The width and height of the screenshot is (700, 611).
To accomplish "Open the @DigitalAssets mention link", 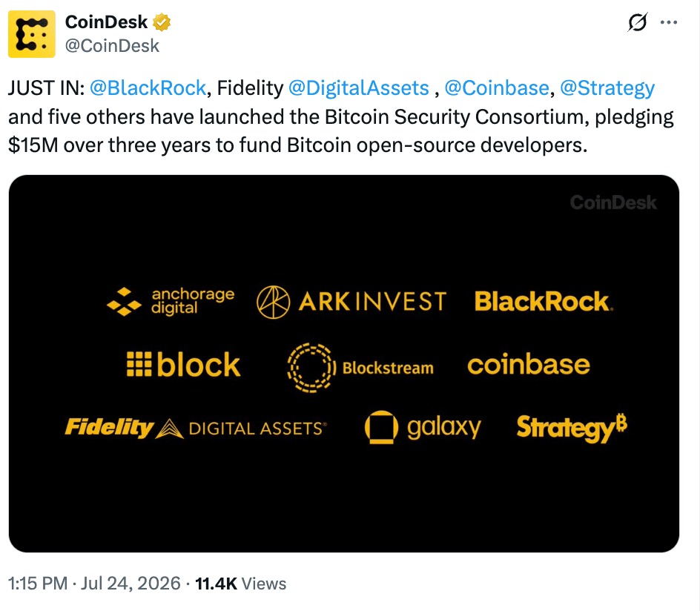I will (358, 88).
